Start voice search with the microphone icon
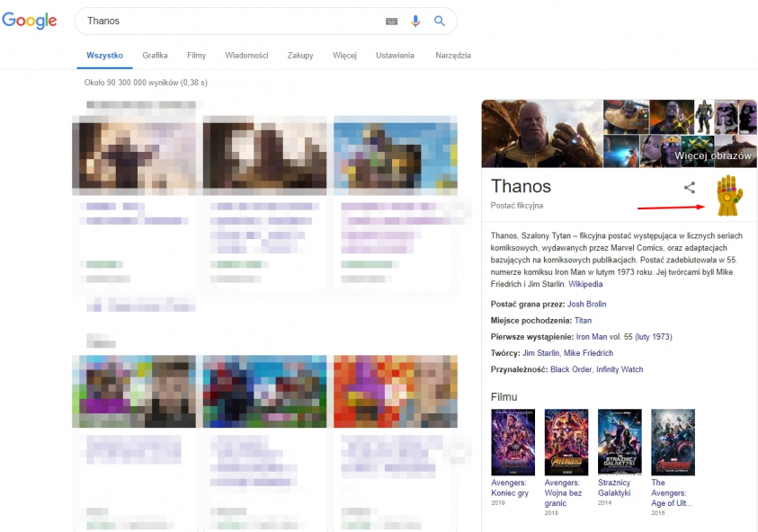The width and height of the screenshot is (758, 532). (415, 20)
